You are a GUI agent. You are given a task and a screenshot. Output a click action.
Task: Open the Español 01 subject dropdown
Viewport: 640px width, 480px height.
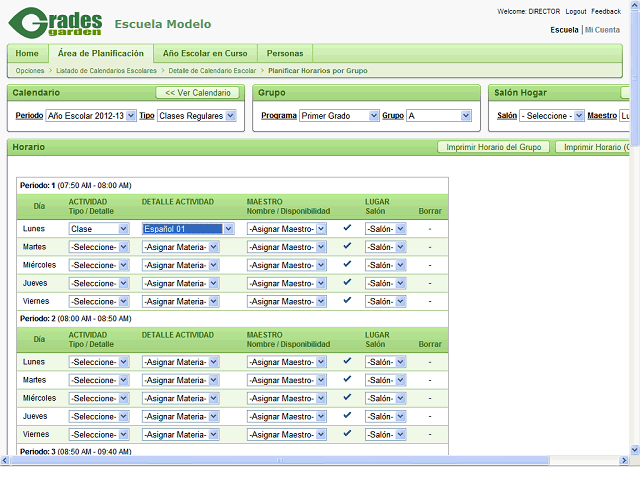pos(188,229)
